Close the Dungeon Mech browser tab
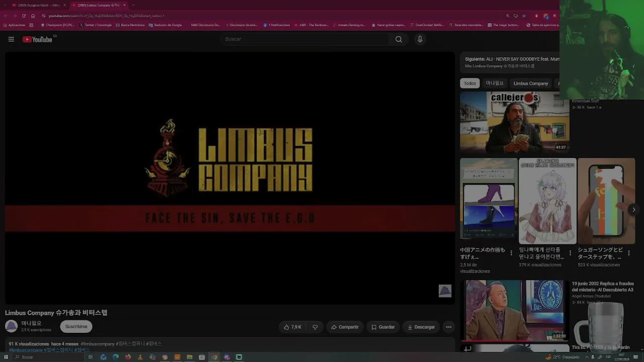The image size is (644, 362). tap(64, 5)
